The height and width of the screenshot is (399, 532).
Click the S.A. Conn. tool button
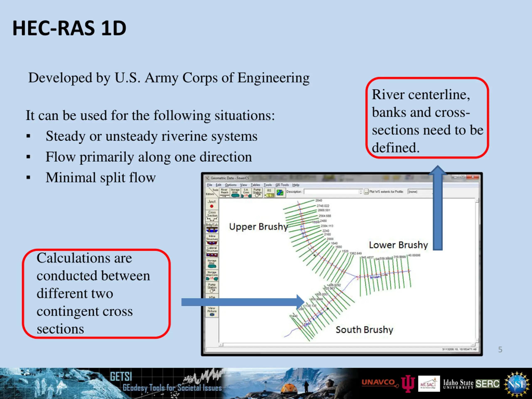tap(246, 193)
